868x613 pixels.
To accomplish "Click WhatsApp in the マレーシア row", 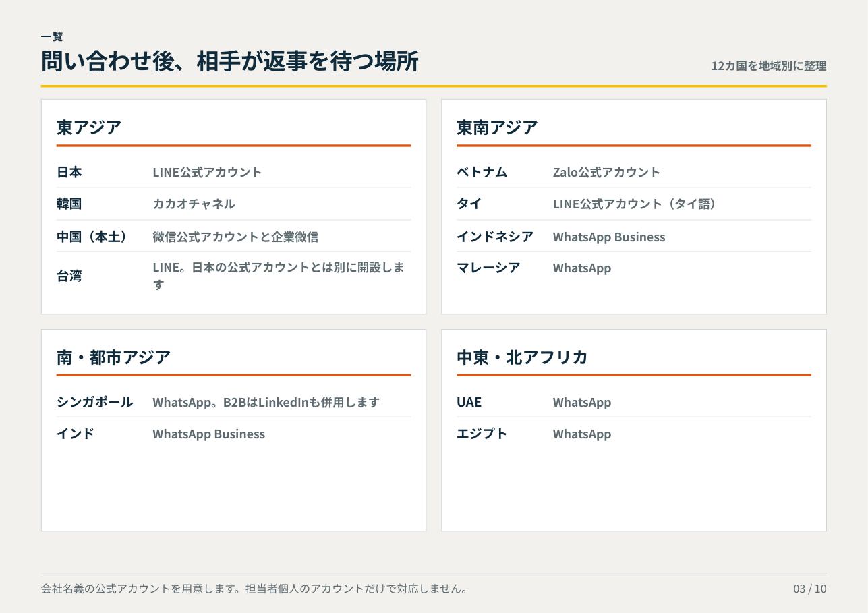I will [582, 268].
